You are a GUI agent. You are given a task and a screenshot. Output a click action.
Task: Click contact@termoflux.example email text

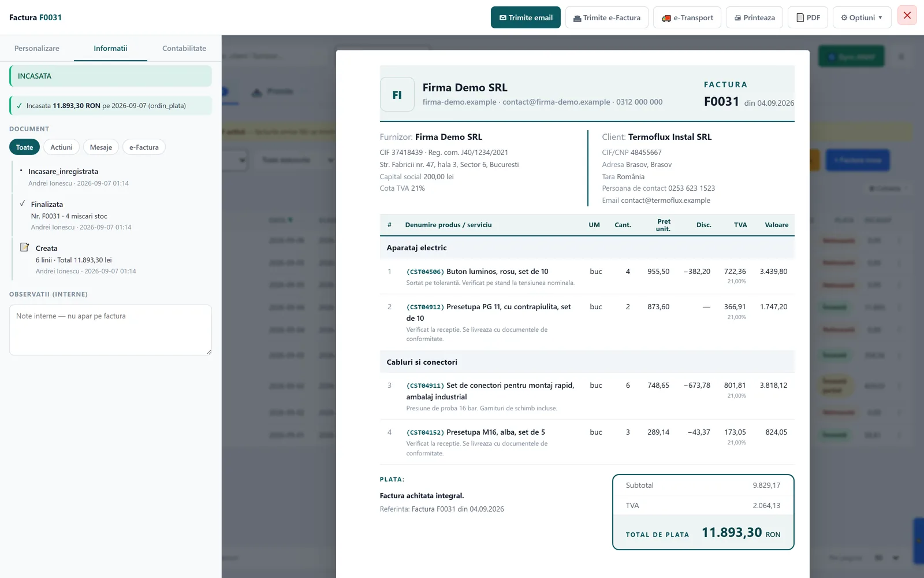(x=665, y=201)
